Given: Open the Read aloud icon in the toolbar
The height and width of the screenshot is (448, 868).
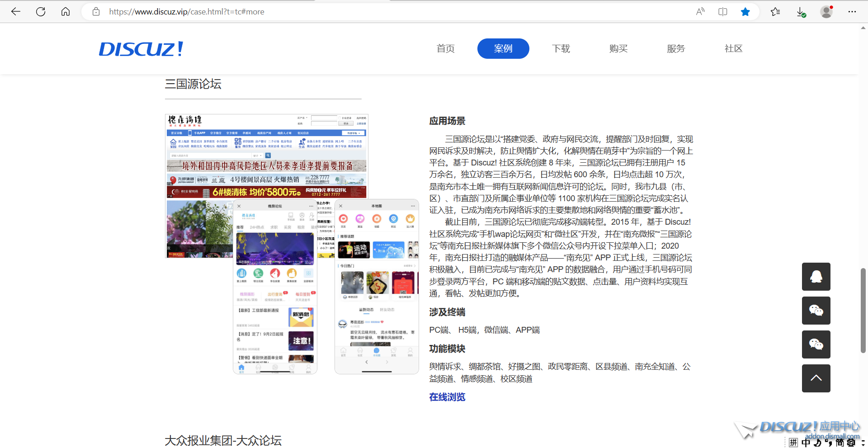Looking at the screenshot, I should coord(700,11).
